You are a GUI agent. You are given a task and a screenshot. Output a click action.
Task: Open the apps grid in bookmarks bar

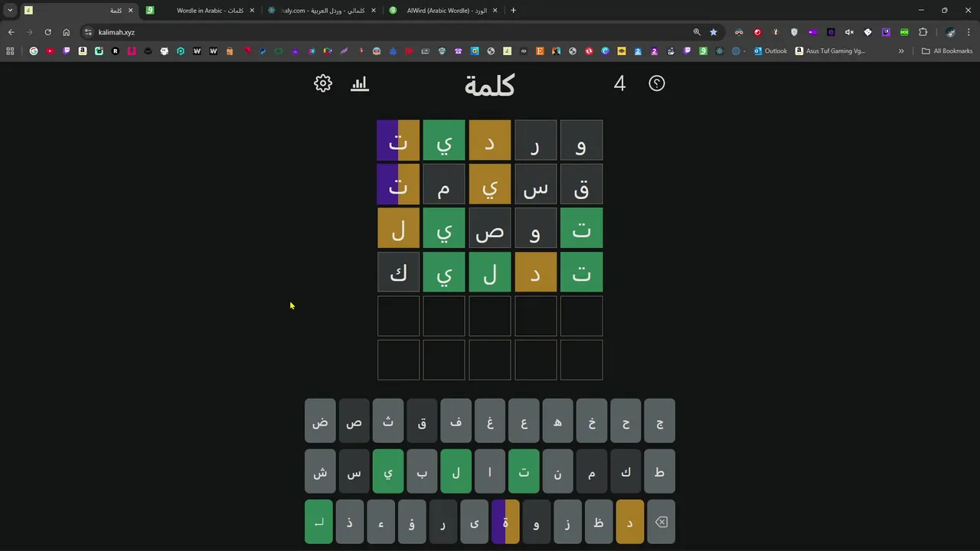pos(10,51)
